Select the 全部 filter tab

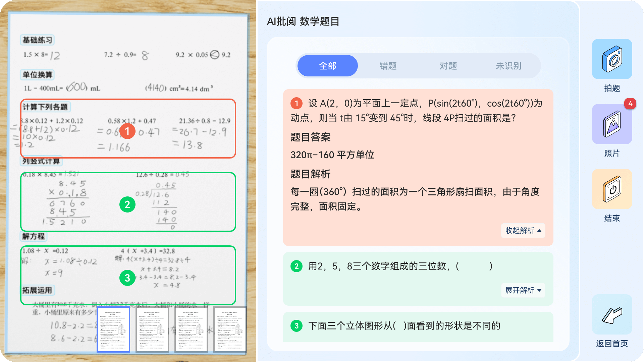327,66
